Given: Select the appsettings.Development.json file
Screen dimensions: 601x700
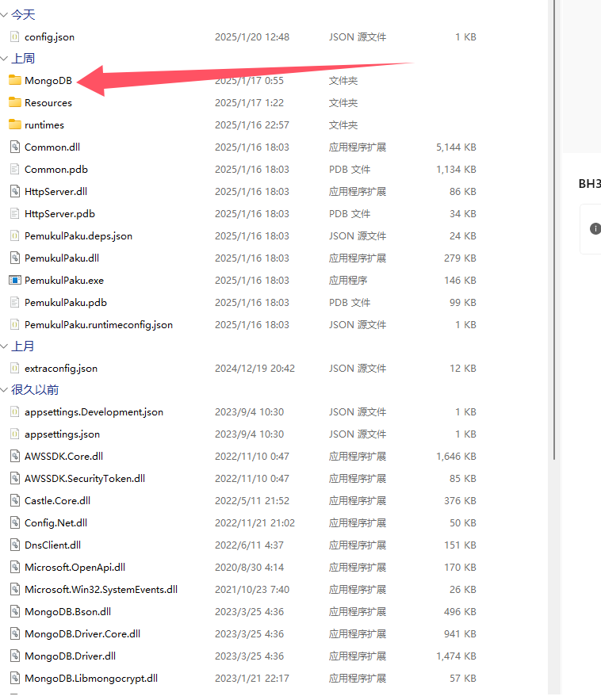Looking at the screenshot, I should coord(94,412).
